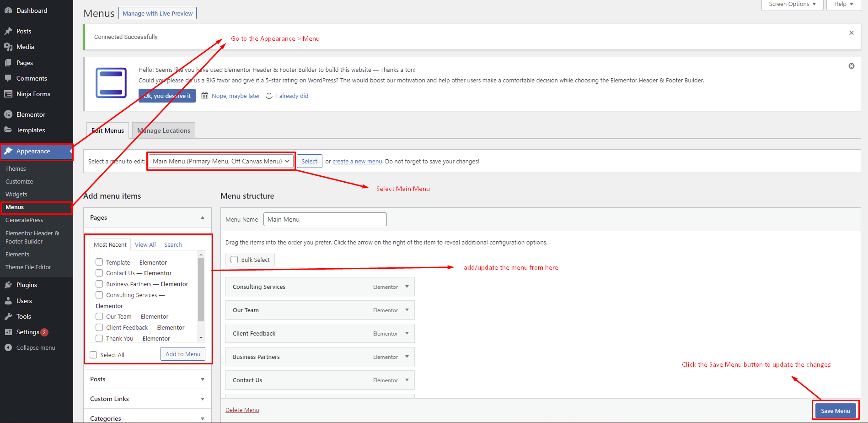This screenshot has height=423, width=868.
Task: Expand the Custom Links panel
Action: (203, 399)
